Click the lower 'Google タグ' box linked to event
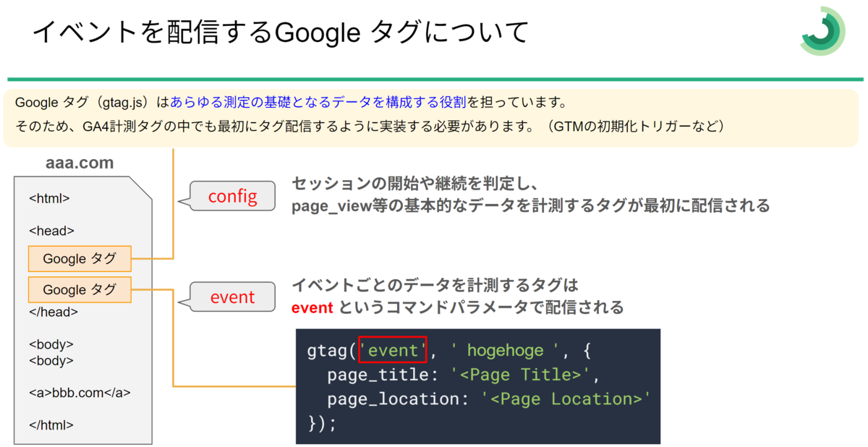868x447 pixels. pos(80,289)
